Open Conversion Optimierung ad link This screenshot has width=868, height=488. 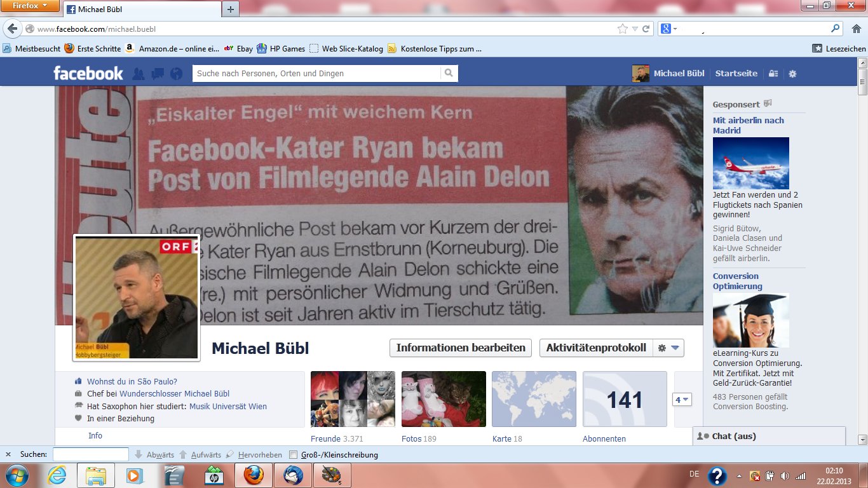(738, 281)
